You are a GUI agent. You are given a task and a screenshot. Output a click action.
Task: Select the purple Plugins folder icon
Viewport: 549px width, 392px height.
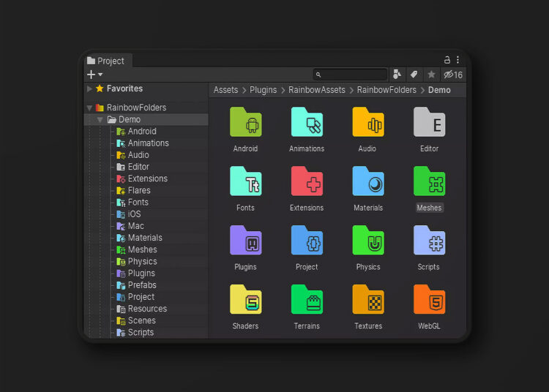245,241
